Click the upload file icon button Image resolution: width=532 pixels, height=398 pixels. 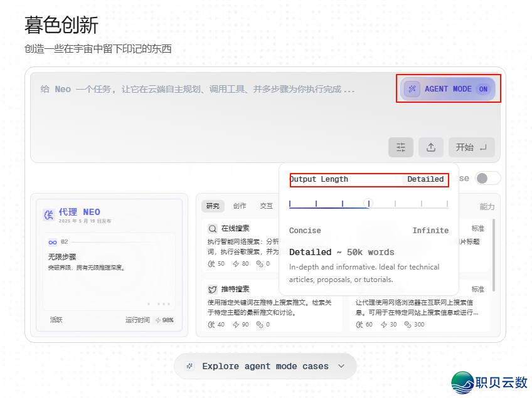(431, 147)
